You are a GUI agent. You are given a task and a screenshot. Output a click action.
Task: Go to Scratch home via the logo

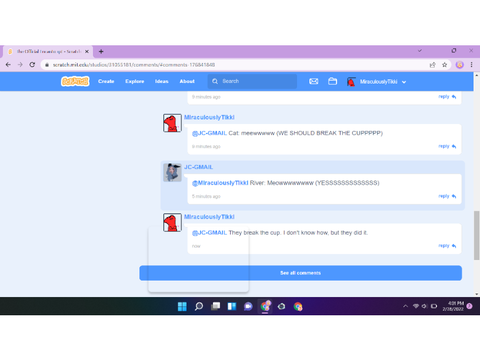[x=75, y=81]
